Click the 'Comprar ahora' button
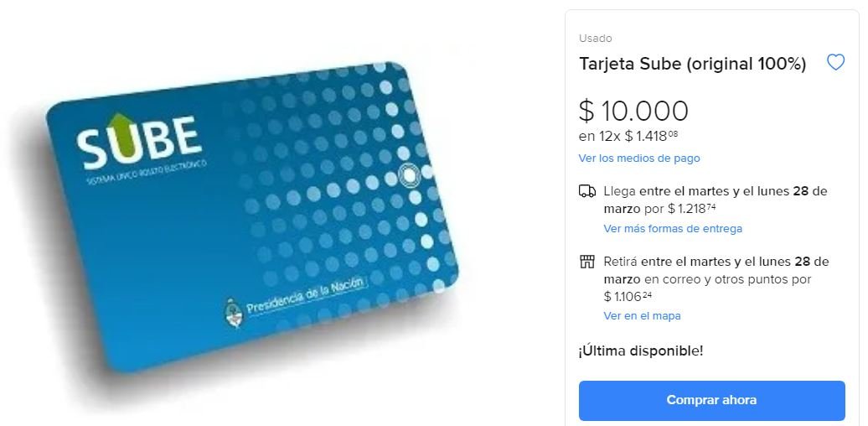 coord(712,401)
